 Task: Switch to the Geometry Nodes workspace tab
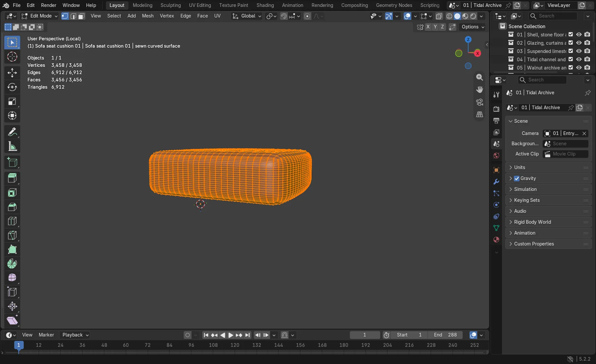click(394, 5)
